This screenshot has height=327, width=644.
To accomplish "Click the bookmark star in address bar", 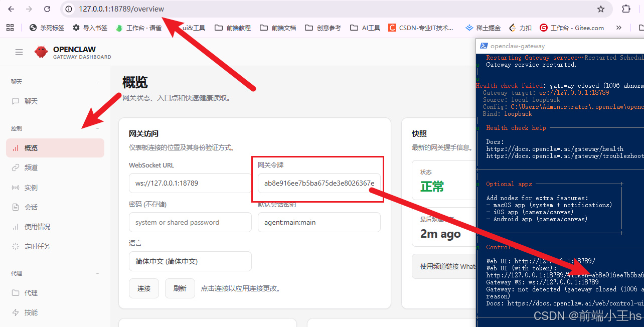I will pos(600,9).
